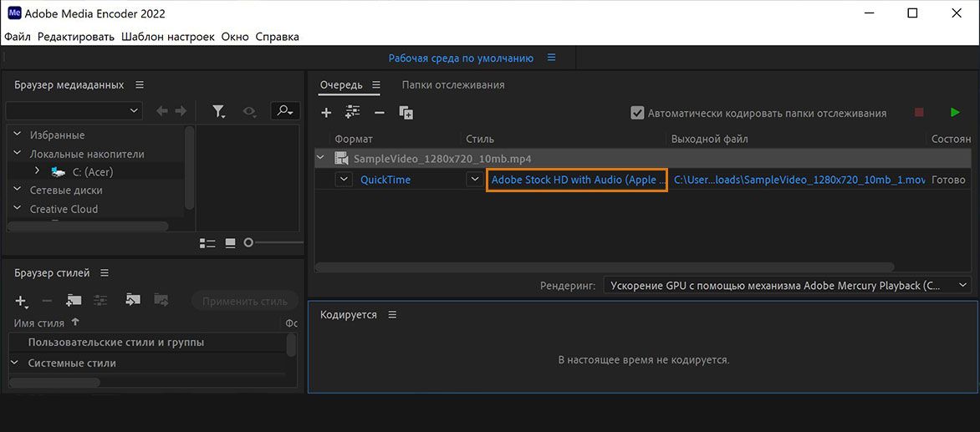The image size is (980, 432).
Task: Click the Add Output icon in queue toolbar
Action: pyautogui.click(x=352, y=113)
